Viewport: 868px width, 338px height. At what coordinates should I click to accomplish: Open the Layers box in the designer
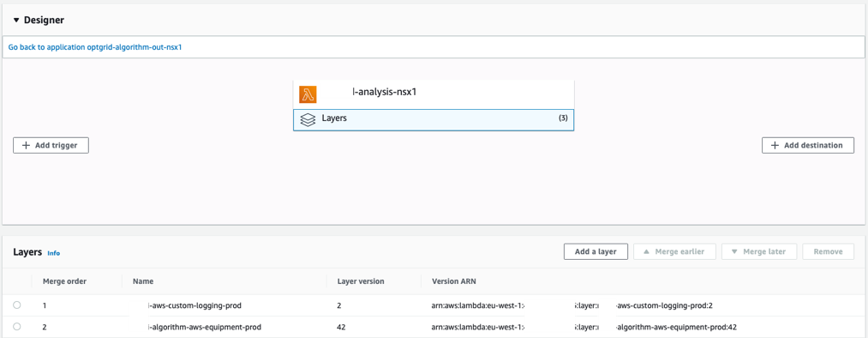pos(434,120)
